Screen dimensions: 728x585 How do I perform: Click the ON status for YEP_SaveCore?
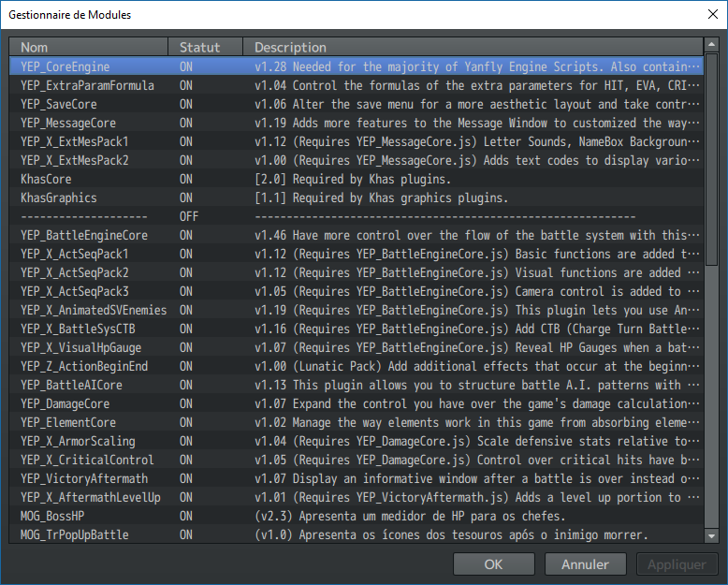pyautogui.click(x=186, y=104)
